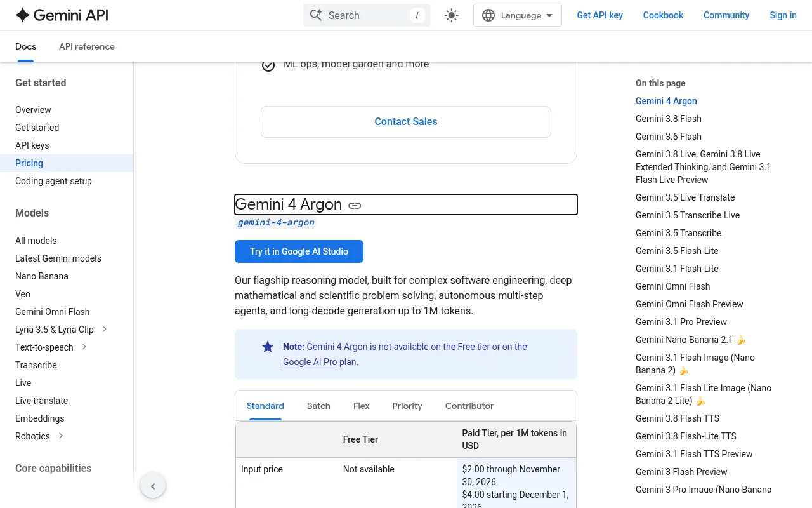Focus the Search input field

(367, 15)
